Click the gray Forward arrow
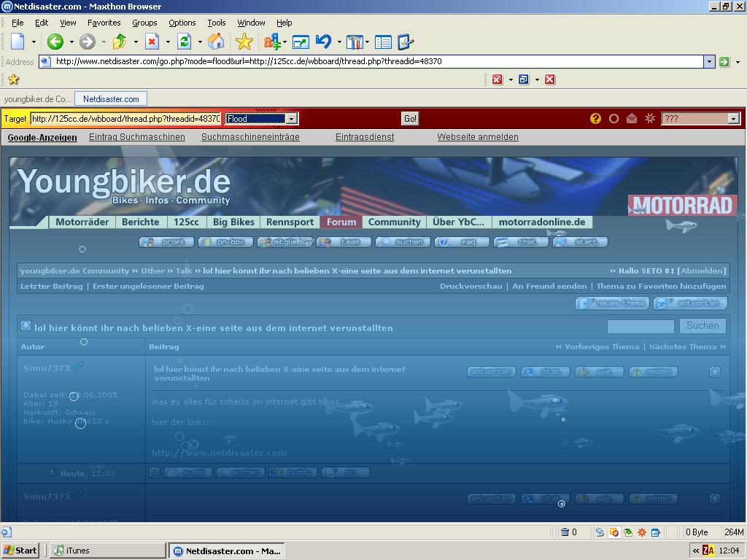Screen dimensions: 747x560 click(88, 42)
